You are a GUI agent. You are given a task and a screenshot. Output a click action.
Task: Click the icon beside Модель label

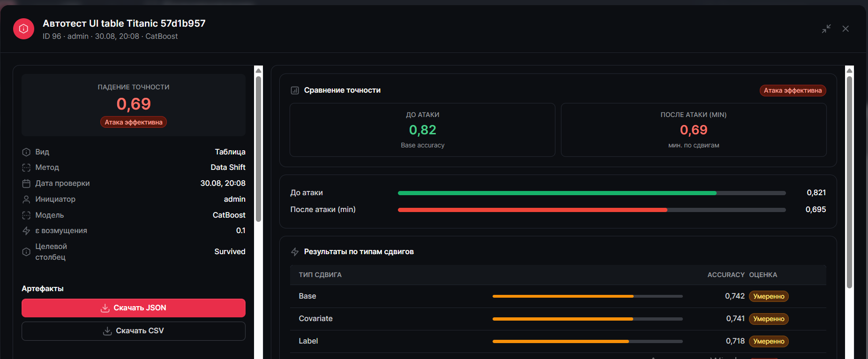coord(26,215)
